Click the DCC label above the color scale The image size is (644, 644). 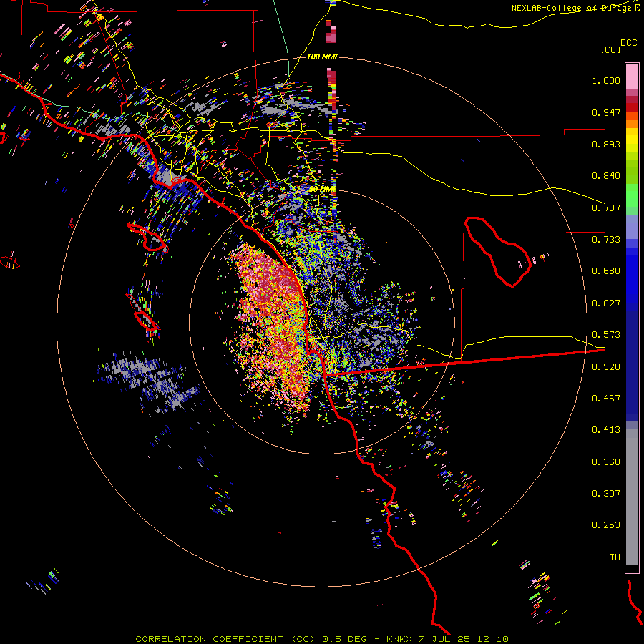click(628, 43)
